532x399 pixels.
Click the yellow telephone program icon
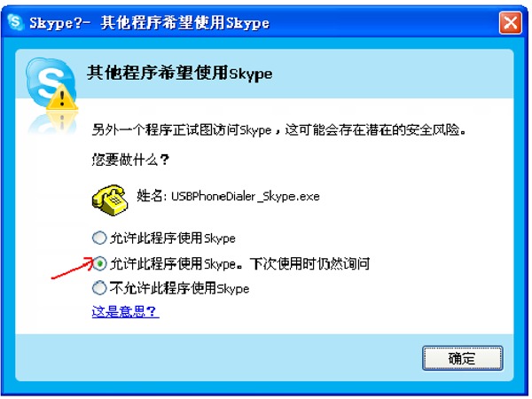[110, 199]
